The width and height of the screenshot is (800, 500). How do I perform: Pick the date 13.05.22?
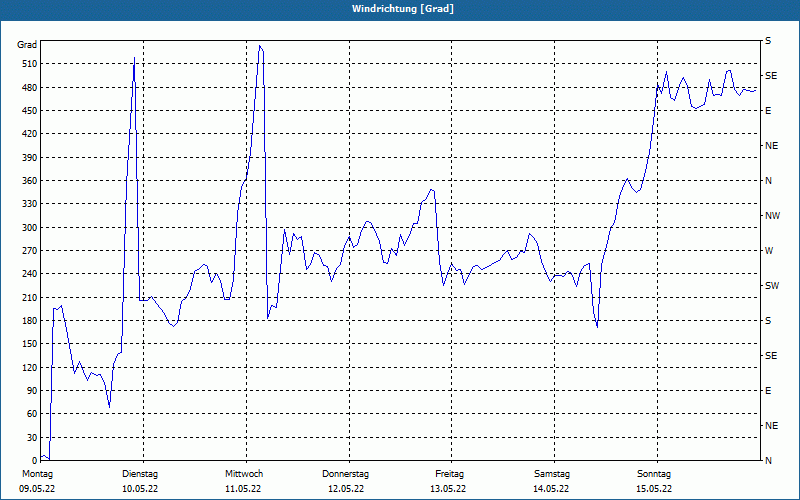click(448, 489)
